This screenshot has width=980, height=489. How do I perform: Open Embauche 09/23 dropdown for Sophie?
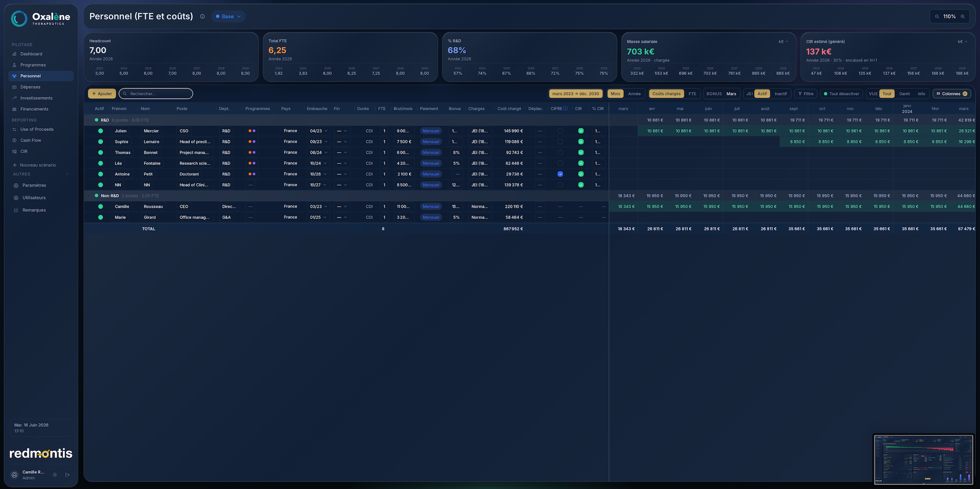click(x=318, y=142)
